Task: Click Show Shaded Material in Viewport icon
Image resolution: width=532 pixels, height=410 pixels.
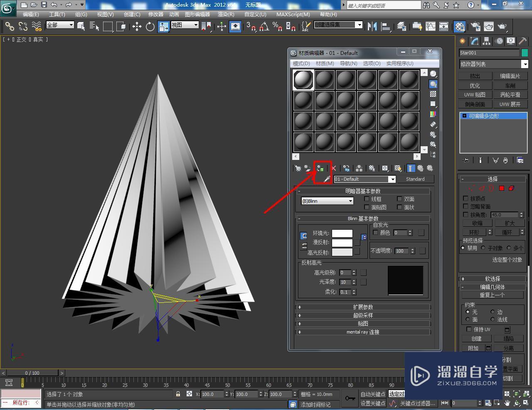Action: tap(398, 168)
